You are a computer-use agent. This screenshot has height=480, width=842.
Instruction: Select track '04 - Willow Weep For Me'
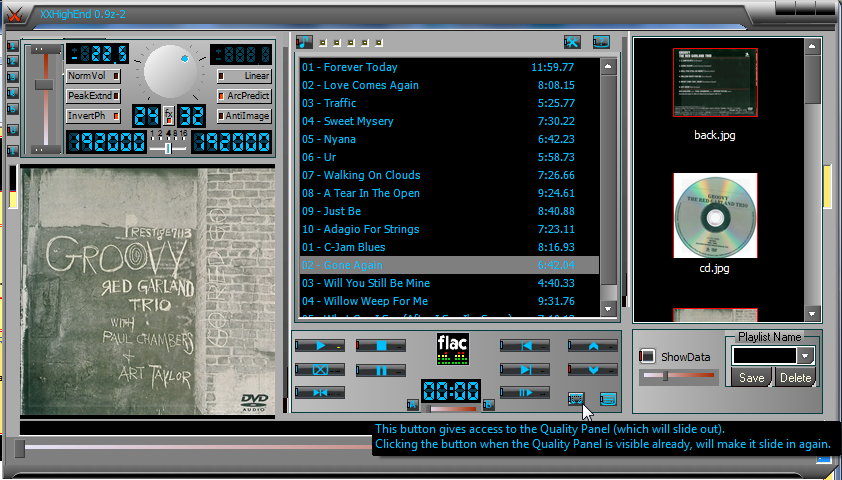click(449, 301)
